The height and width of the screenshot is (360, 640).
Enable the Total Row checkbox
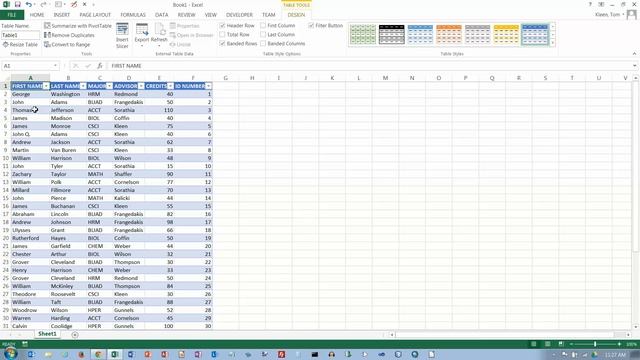[222, 34]
